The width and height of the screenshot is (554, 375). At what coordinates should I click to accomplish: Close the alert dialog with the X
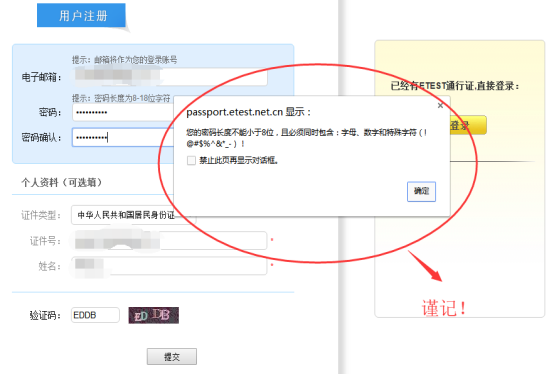(440, 105)
